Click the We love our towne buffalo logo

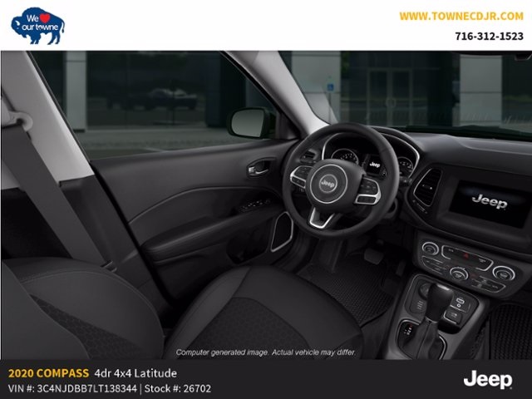click(x=37, y=26)
